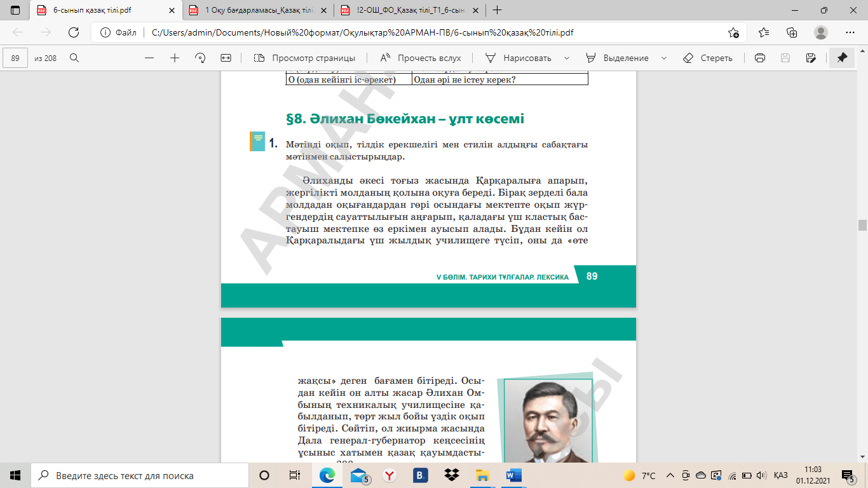
Task: Open the weather widget showing 7°C
Action: (x=640, y=475)
